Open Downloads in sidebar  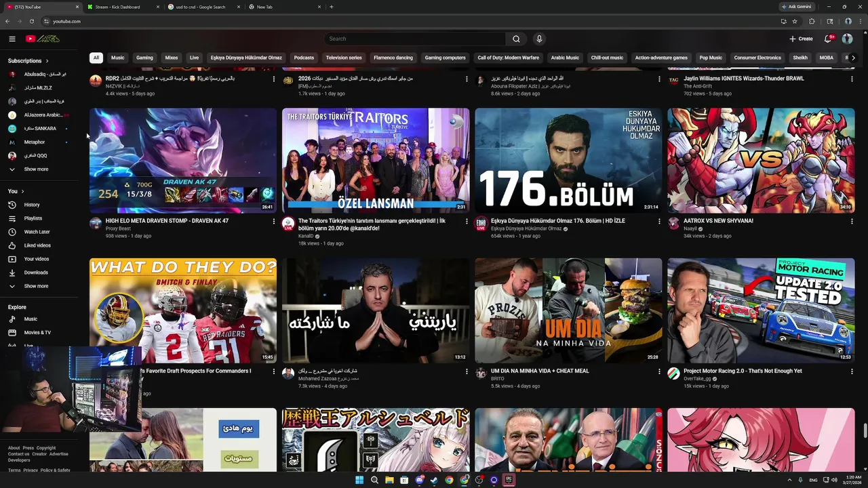tap(37, 272)
